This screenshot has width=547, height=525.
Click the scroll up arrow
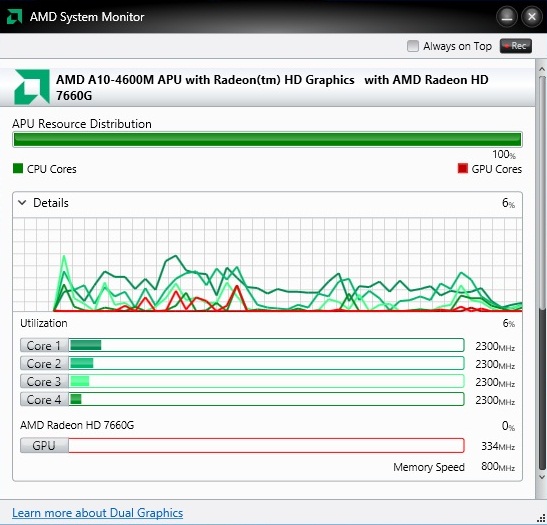(541, 69)
